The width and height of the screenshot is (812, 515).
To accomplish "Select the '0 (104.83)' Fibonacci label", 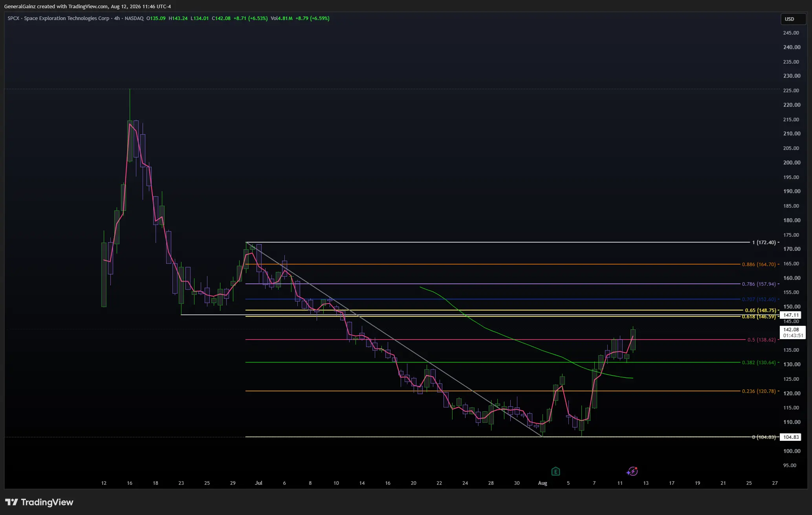I will [x=764, y=437].
